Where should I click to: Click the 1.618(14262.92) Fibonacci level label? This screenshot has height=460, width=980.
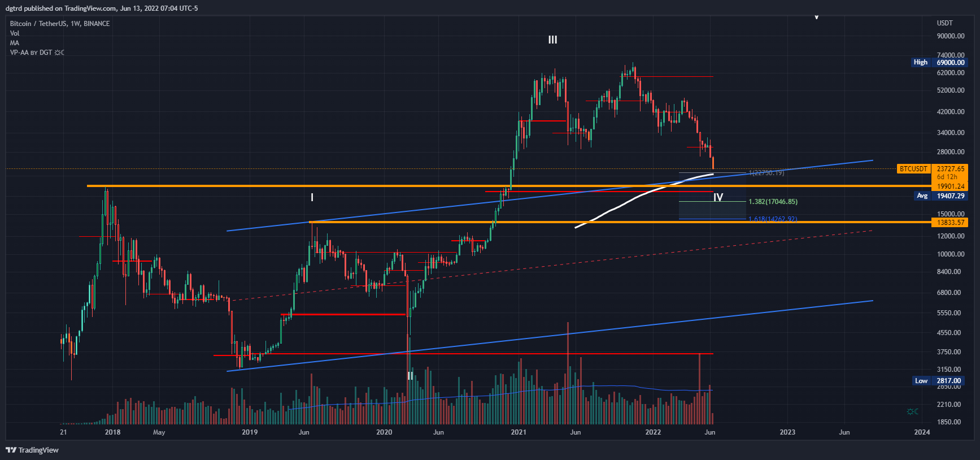[773, 219]
